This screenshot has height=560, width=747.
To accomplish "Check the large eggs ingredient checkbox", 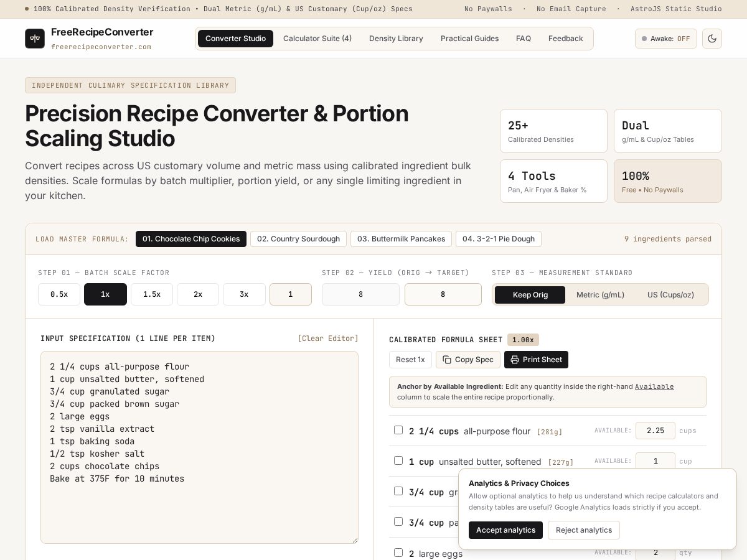I will [398, 552].
